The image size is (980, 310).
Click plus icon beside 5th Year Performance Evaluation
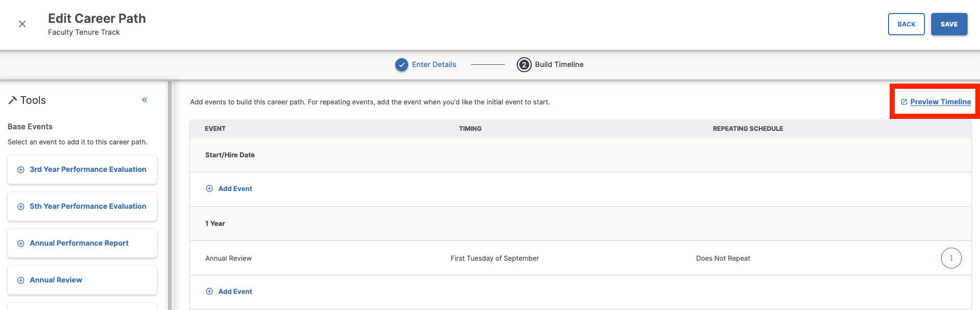[x=21, y=207]
